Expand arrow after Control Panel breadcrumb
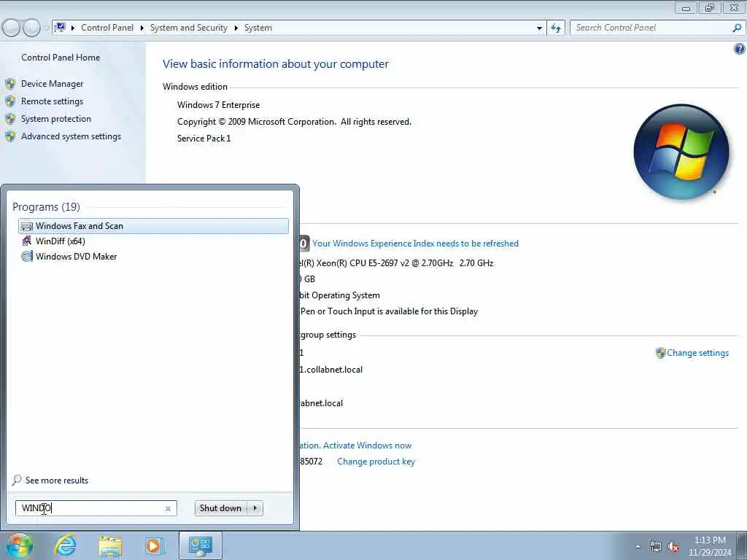 click(142, 28)
